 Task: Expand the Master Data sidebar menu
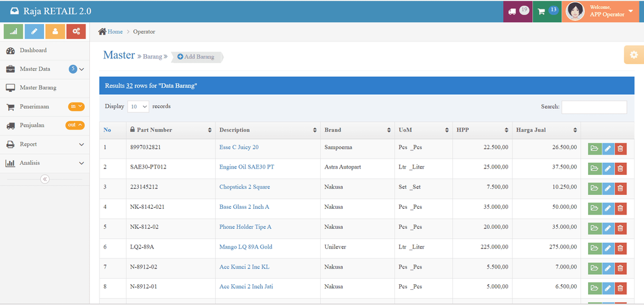click(45, 69)
